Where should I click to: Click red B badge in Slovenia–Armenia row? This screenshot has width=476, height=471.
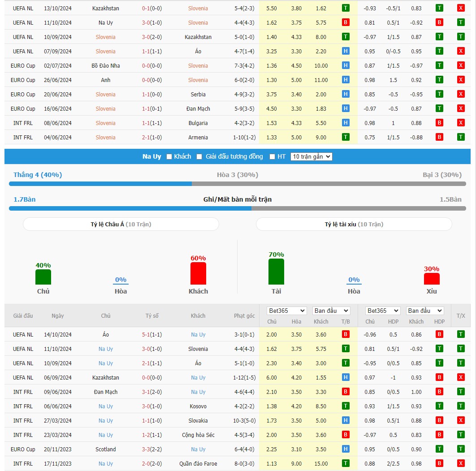[x=439, y=137]
